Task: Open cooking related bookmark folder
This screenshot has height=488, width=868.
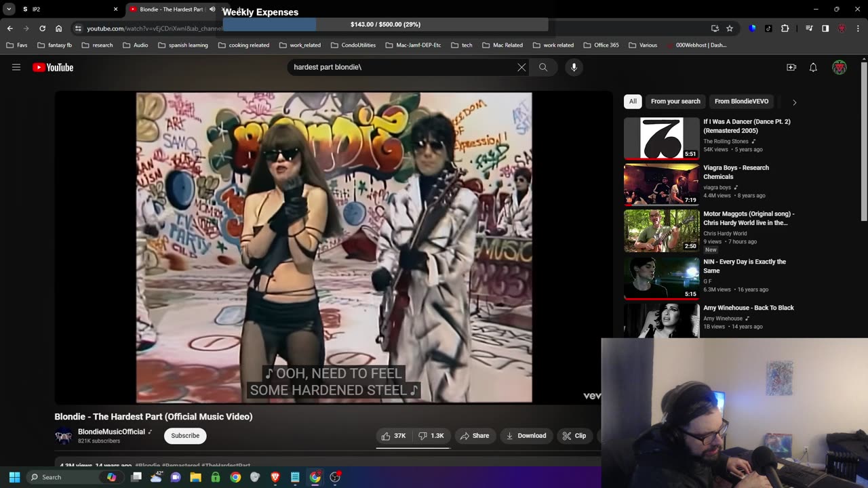Action: pyautogui.click(x=243, y=45)
